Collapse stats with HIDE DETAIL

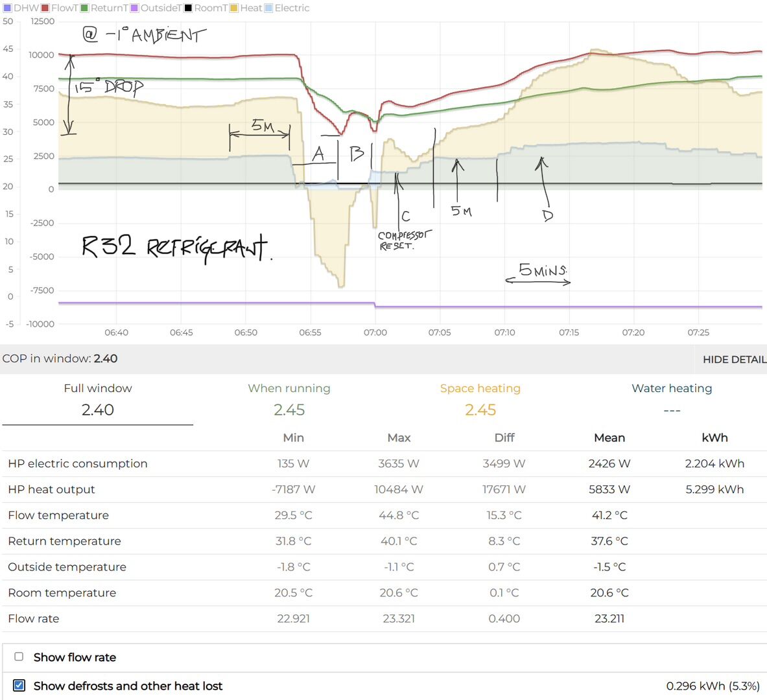pos(734,359)
